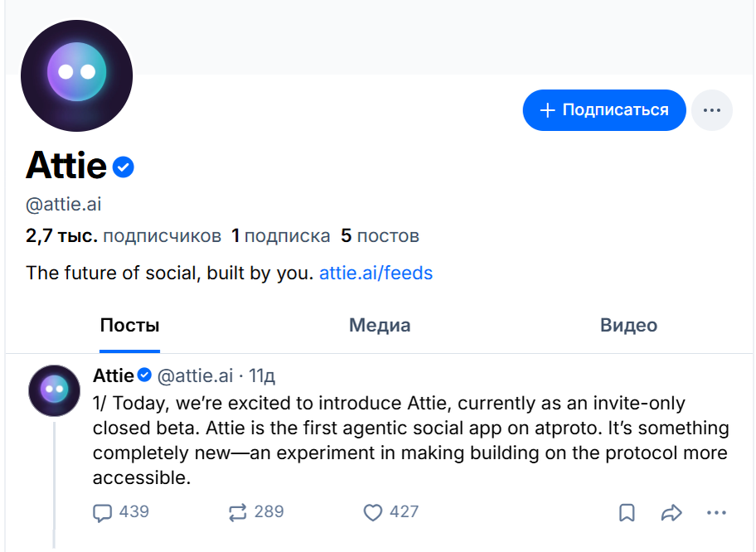756x552 pixels.
Task: Like the post with 427 likes
Action: point(373,513)
